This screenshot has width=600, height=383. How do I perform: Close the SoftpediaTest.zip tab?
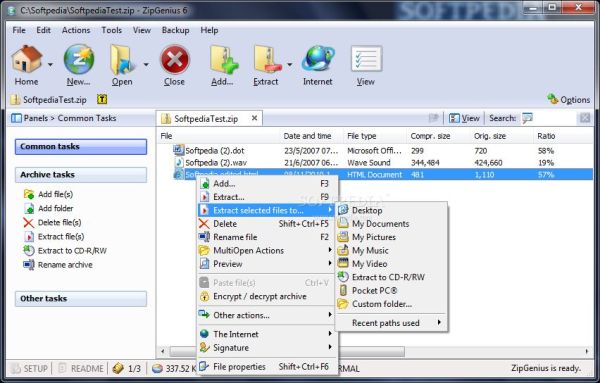click(x=254, y=118)
